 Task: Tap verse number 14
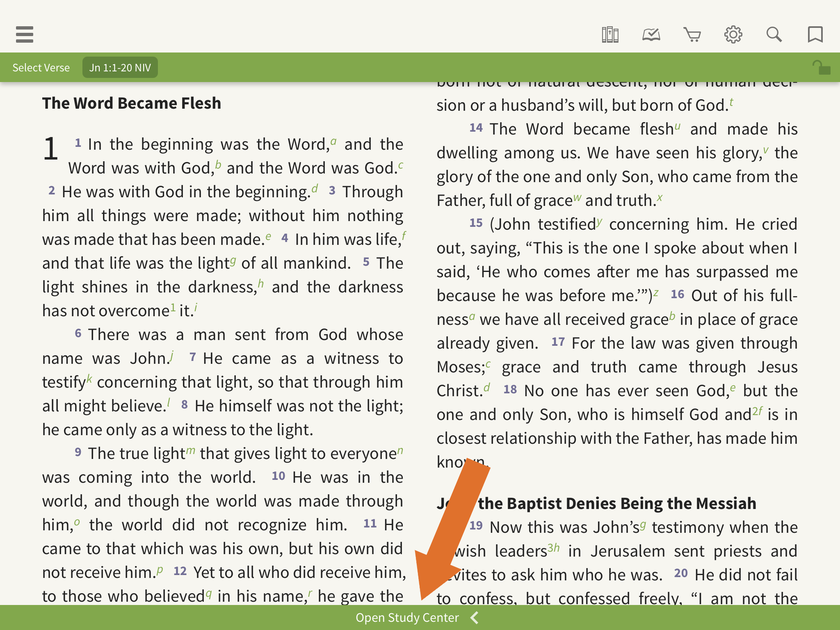click(476, 128)
